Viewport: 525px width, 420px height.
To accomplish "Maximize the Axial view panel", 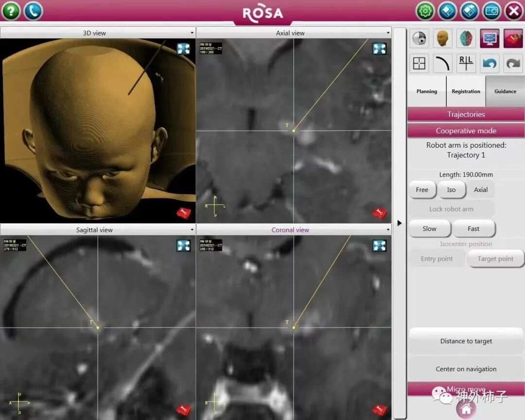I will (379, 49).
